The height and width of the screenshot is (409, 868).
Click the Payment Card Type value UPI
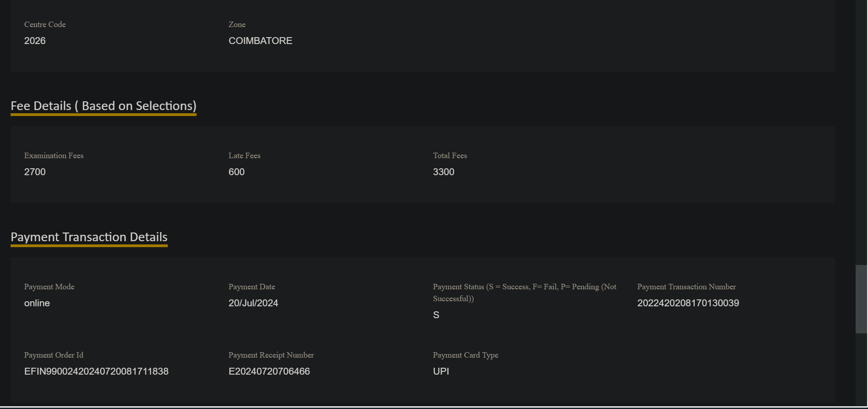[441, 371]
